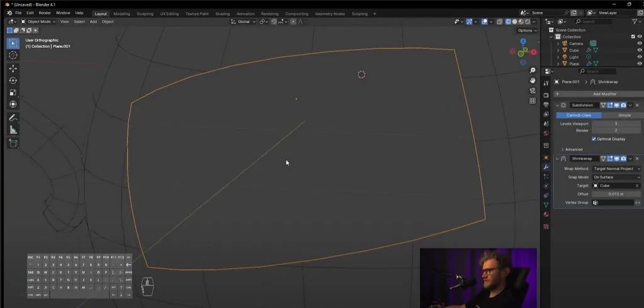The width and height of the screenshot is (644, 308).
Task: Open the Snap Mode dropdown
Action: coord(616,177)
